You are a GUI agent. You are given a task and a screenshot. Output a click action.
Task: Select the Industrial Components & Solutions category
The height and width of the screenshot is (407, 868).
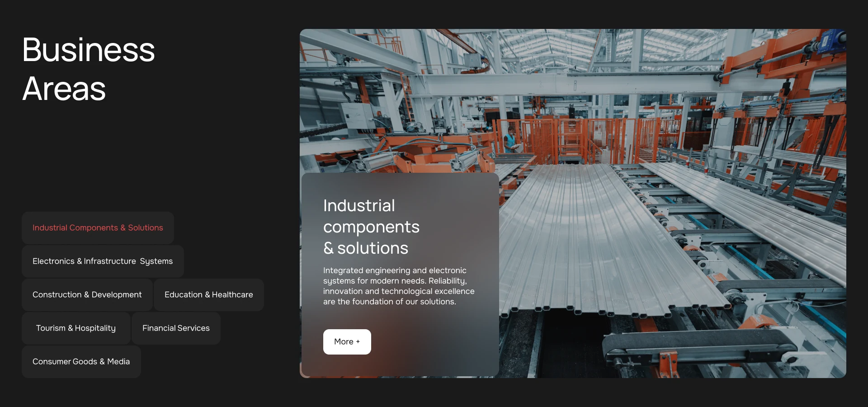click(x=98, y=228)
